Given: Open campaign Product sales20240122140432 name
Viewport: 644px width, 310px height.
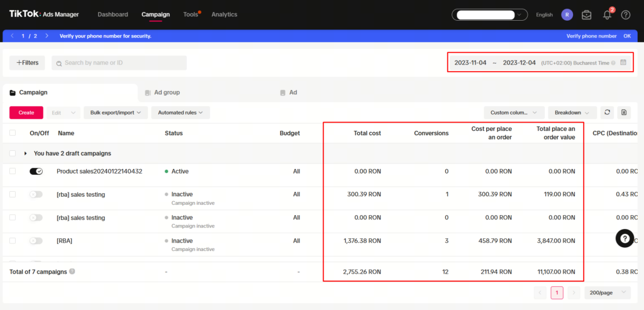Looking at the screenshot, I should (99, 171).
